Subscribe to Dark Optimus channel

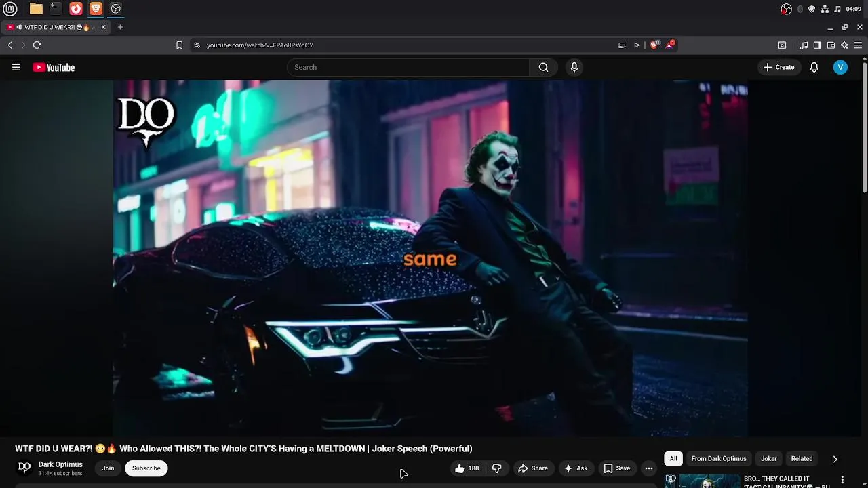click(146, 468)
